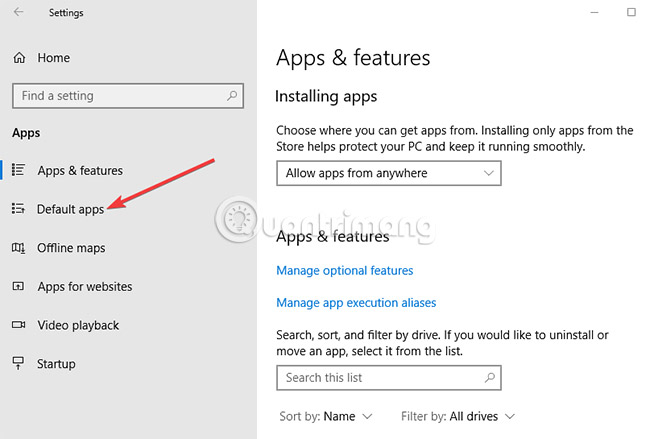Click the Startup icon in sidebar
Viewport: 650px width, 439px height.
18,364
